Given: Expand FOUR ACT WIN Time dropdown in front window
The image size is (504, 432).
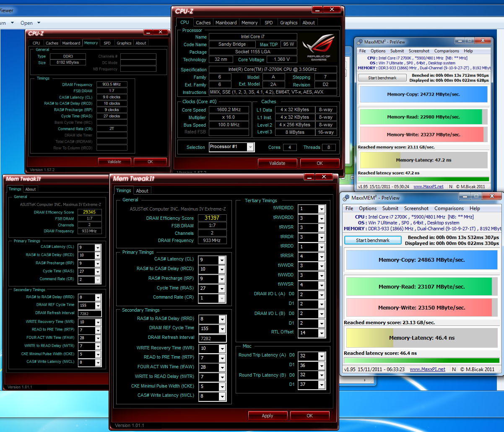Looking at the screenshot, I should tap(222, 367).
